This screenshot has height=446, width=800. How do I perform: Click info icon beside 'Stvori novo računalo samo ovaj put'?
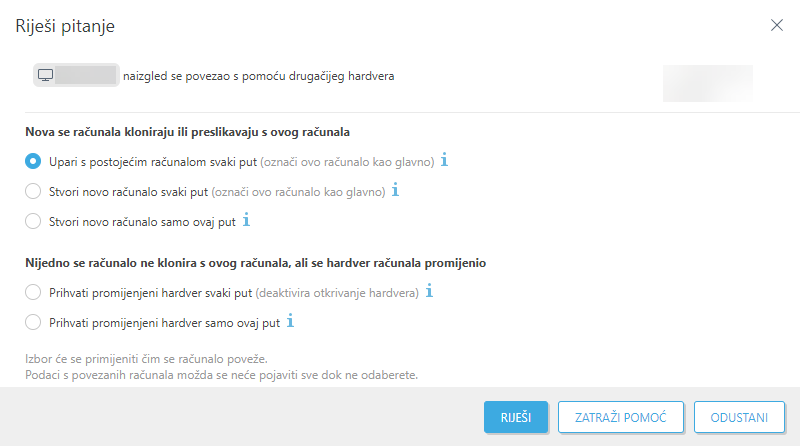(x=246, y=220)
